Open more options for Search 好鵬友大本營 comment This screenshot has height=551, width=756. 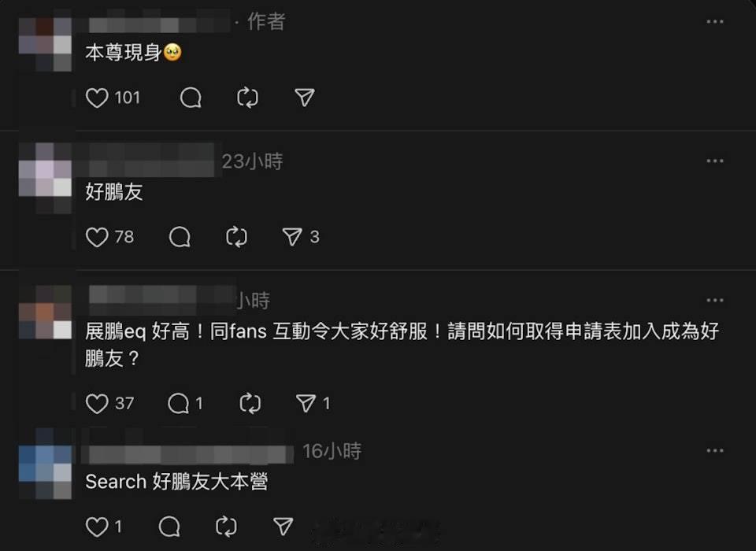(x=714, y=451)
